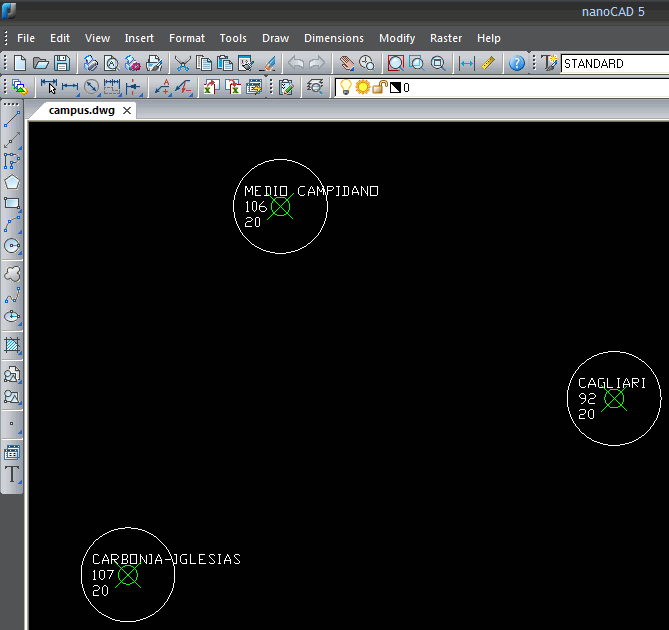Viewport: 669px width, 630px height.
Task: Expand the Circle tool flyout
Action: coord(12,245)
